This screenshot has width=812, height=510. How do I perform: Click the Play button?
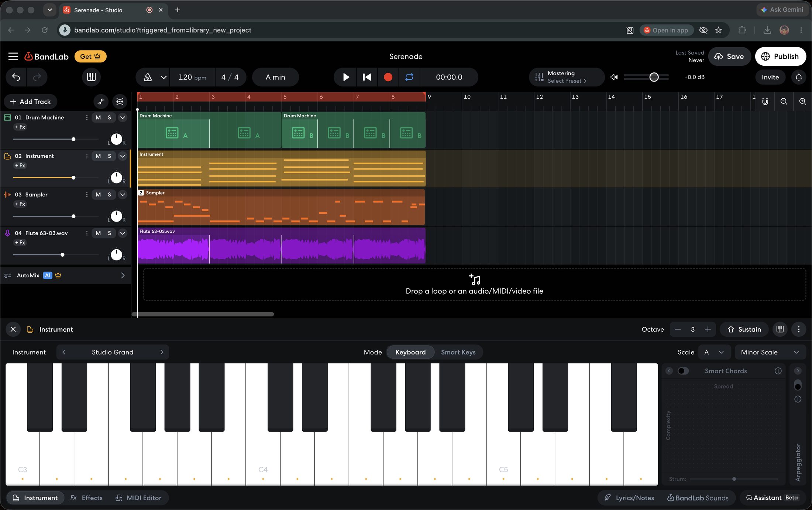[346, 77]
